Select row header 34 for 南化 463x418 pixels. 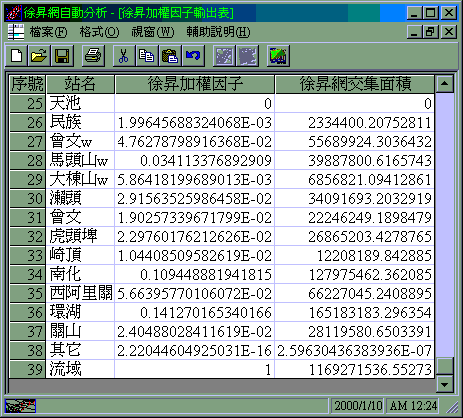point(27,274)
